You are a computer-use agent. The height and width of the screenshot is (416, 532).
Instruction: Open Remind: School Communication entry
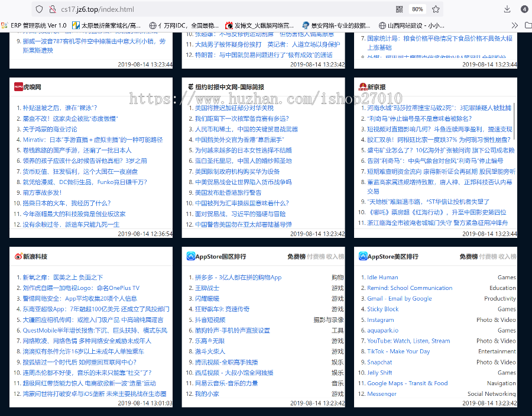(x=410, y=288)
